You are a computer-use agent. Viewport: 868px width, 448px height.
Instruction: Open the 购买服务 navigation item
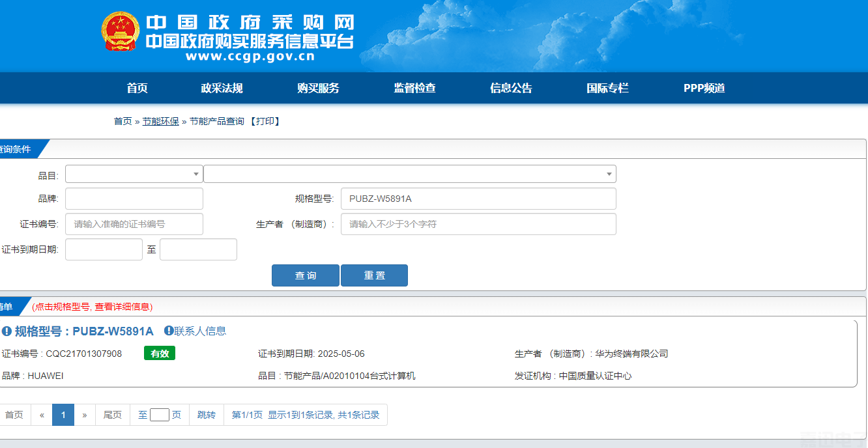319,88
